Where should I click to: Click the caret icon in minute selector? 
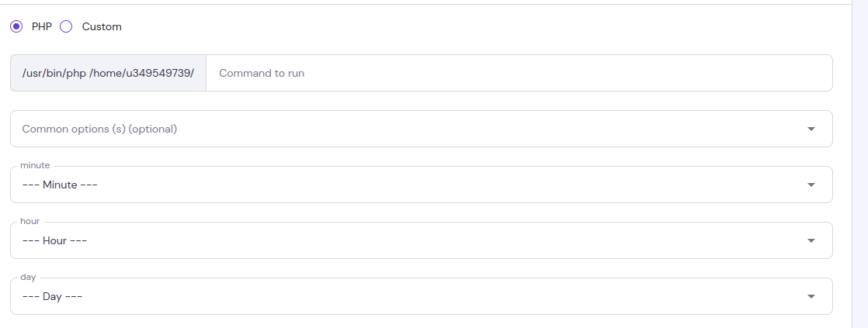[811, 185]
